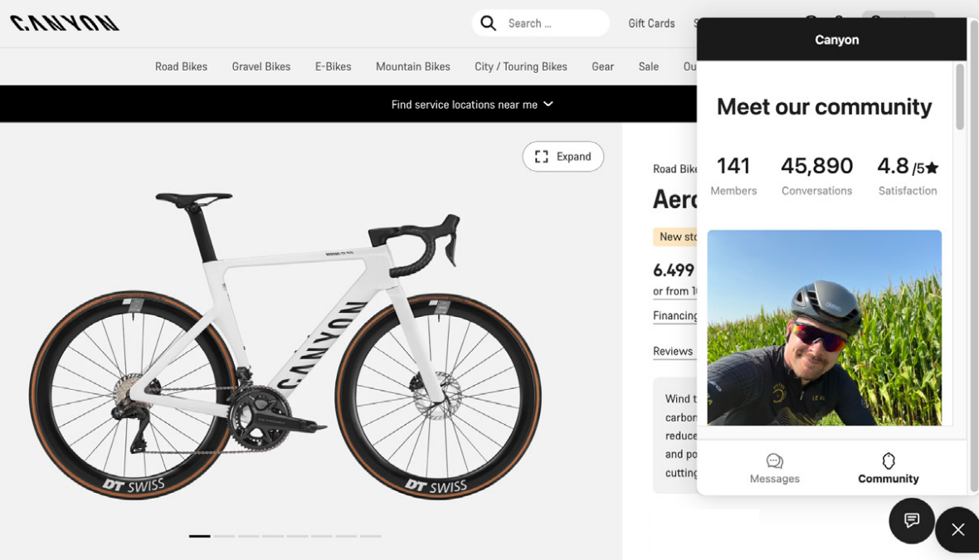Open the E-Bikes menu
The image size is (979, 560).
[333, 66]
